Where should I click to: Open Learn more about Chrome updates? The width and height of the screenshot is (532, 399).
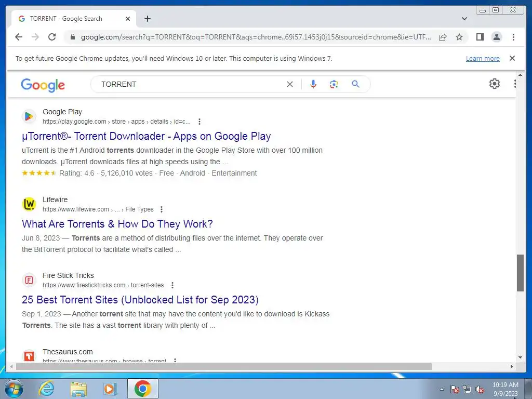483,58
